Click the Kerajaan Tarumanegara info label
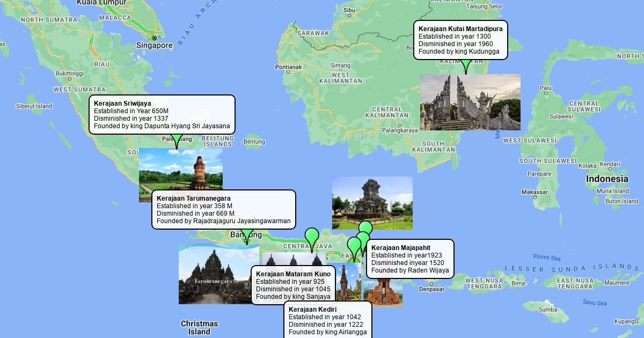Image resolution: width=644 pixels, height=338 pixels. (x=223, y=209)
